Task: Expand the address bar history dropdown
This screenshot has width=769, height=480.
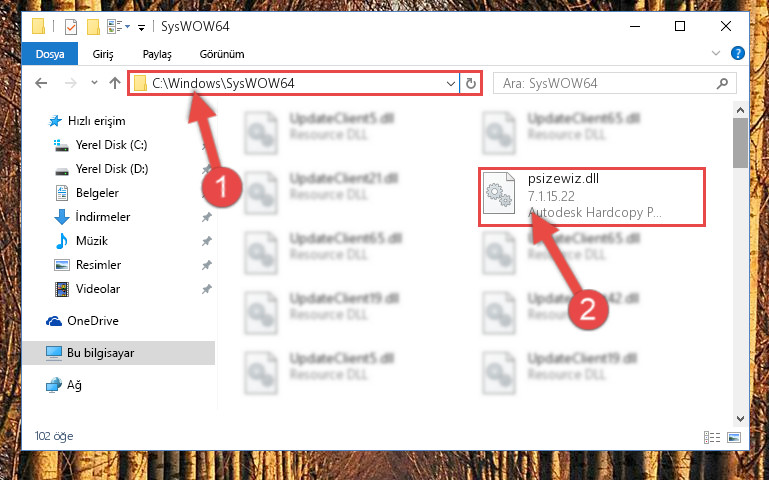Action: 451,83
